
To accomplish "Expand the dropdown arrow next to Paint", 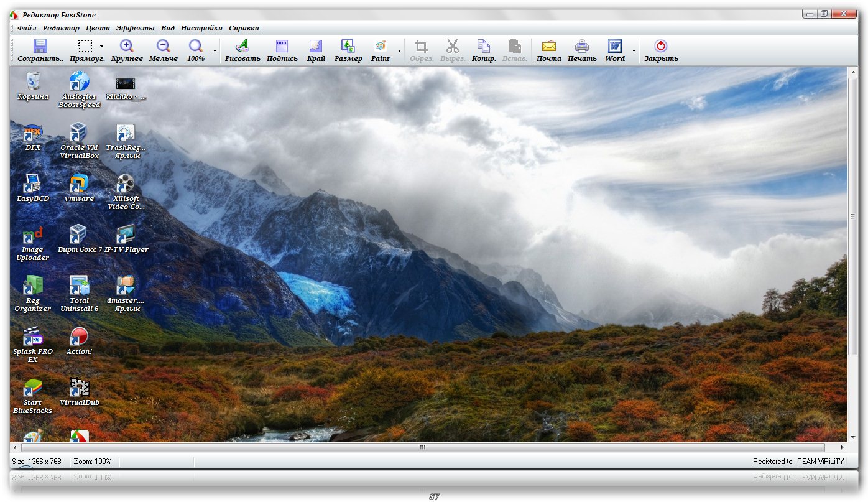I will tap(399, 50).
